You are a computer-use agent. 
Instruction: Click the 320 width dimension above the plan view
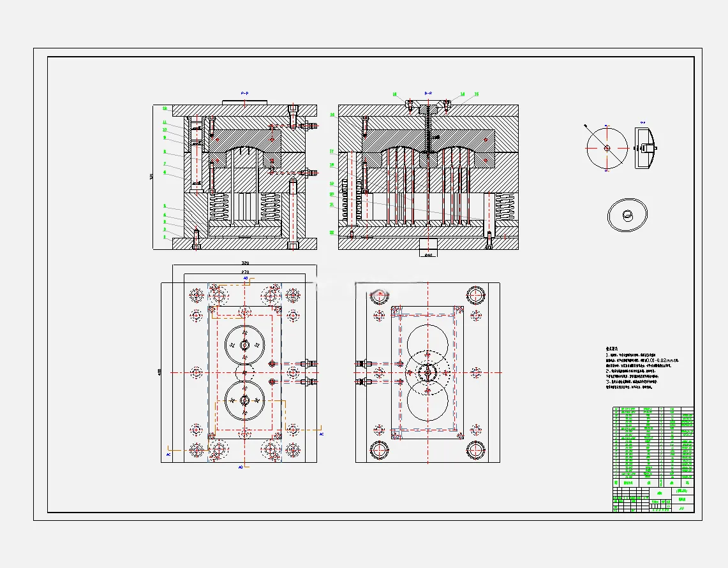(x=245, y=263)
